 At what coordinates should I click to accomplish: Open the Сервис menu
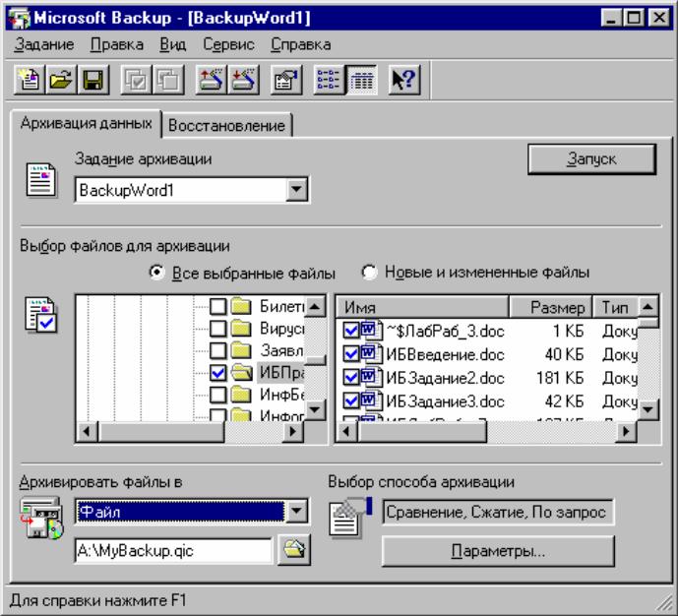(228, 44)
